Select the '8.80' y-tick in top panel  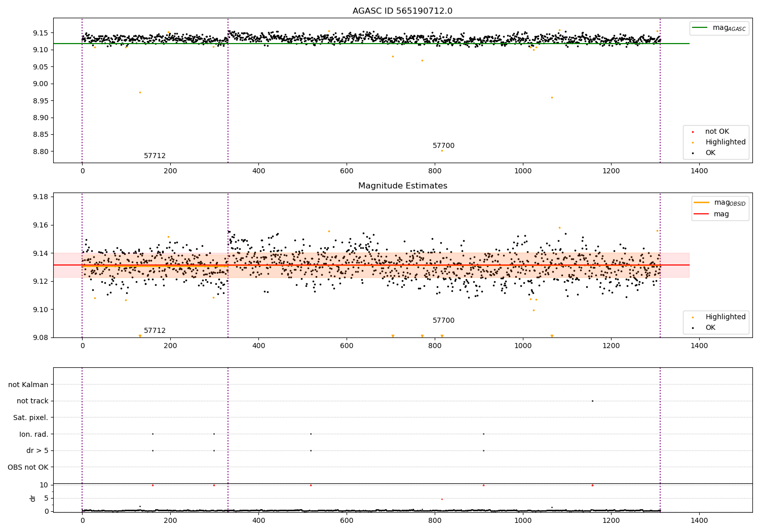point(41,151)
